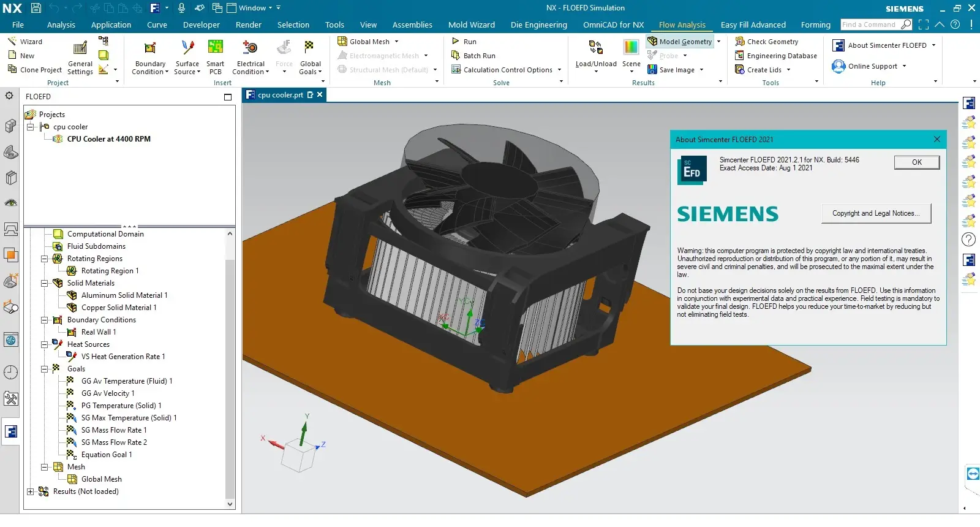Open the FLOEFD project Wizard
Screen dimensions: 980x527
pos(24,42)
